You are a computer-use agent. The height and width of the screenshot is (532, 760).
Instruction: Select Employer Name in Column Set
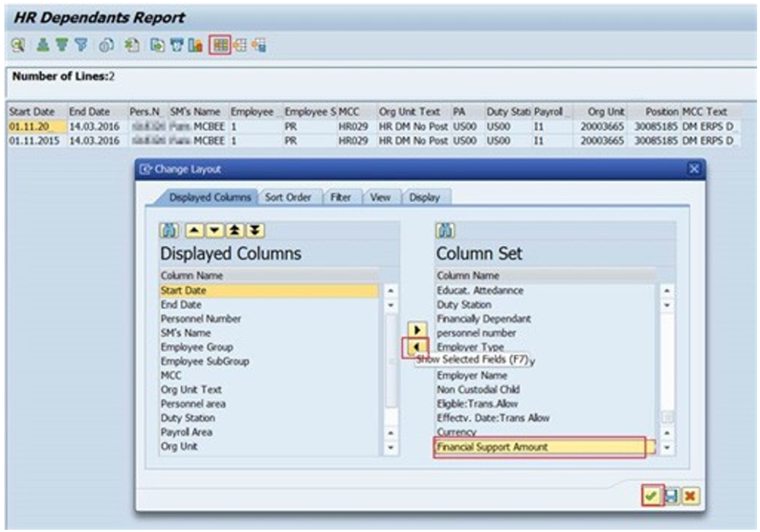click(x=545, y=375)
